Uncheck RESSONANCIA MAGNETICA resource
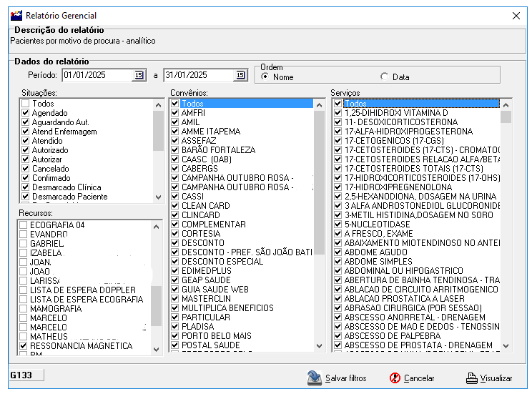 [25, 346]
